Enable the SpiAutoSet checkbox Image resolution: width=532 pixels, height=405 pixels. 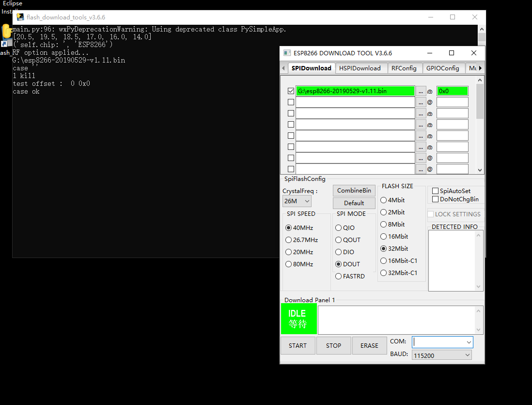coord(435,191)
